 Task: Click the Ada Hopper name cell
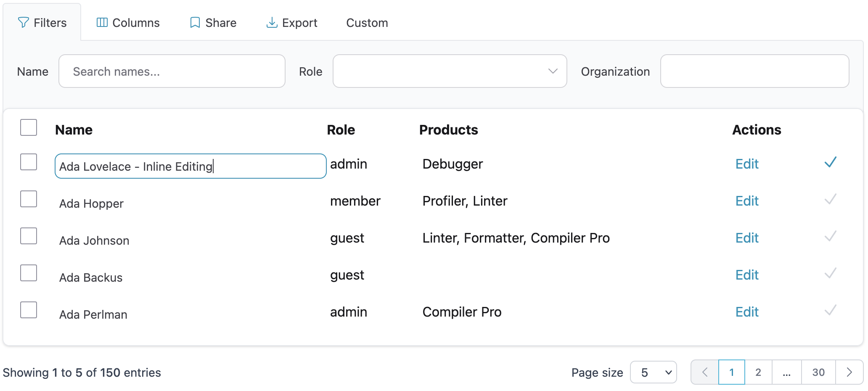91,203
